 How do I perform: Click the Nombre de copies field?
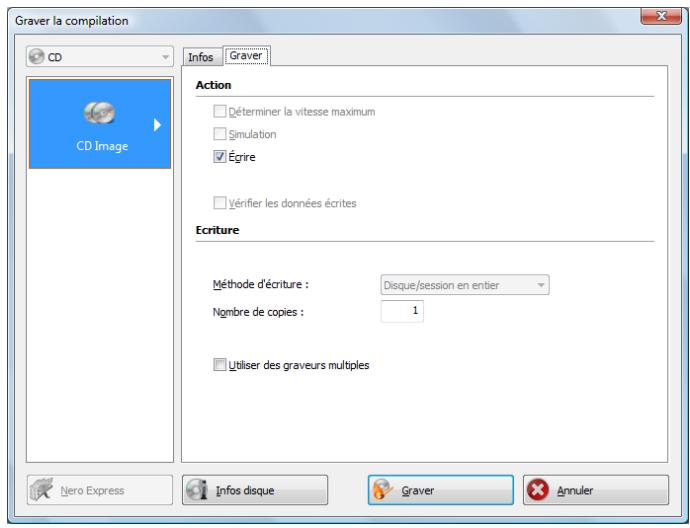click(402, 311)
